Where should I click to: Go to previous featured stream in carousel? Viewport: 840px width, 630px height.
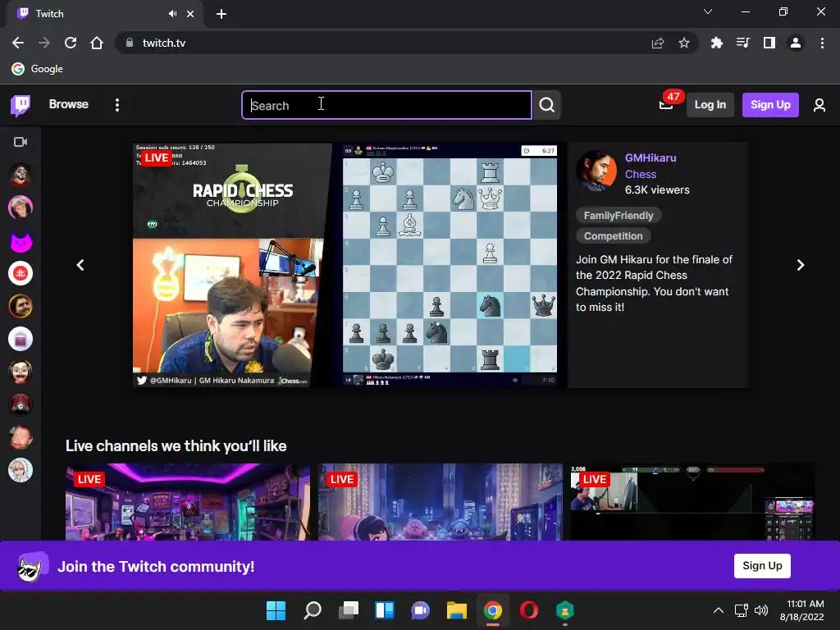pyautogui.click(x=80, y=265)
